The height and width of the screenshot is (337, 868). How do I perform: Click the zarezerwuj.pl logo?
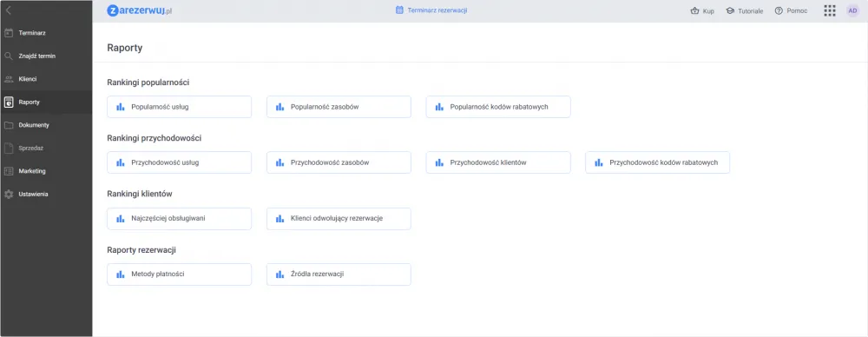(x=140, y=10)
